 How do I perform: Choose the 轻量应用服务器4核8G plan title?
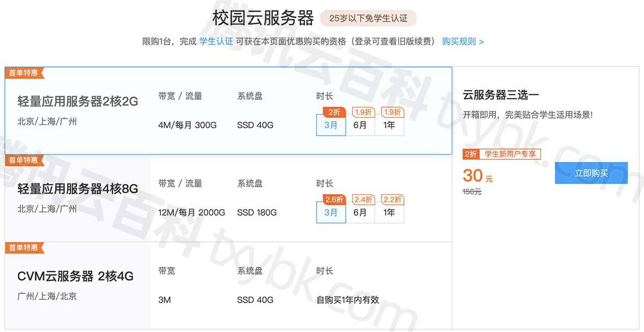click(x=78, y=189)
